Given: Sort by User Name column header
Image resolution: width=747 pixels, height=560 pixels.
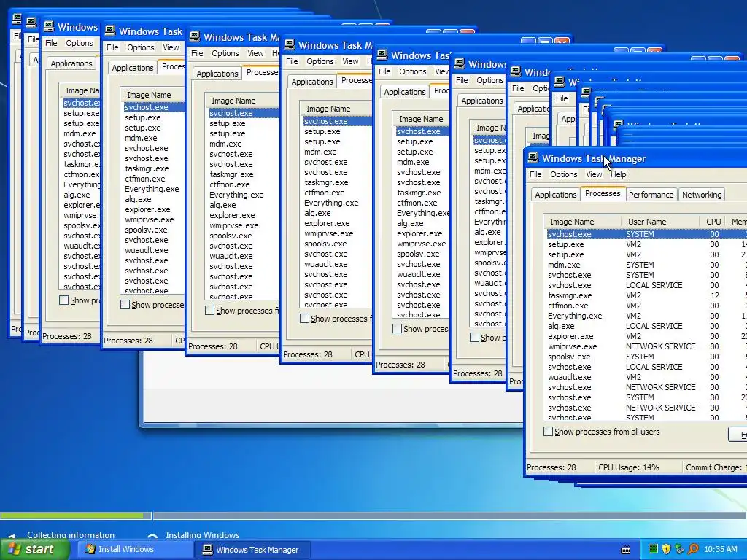Looking at the screenshot, I should [x=659, y=222].
